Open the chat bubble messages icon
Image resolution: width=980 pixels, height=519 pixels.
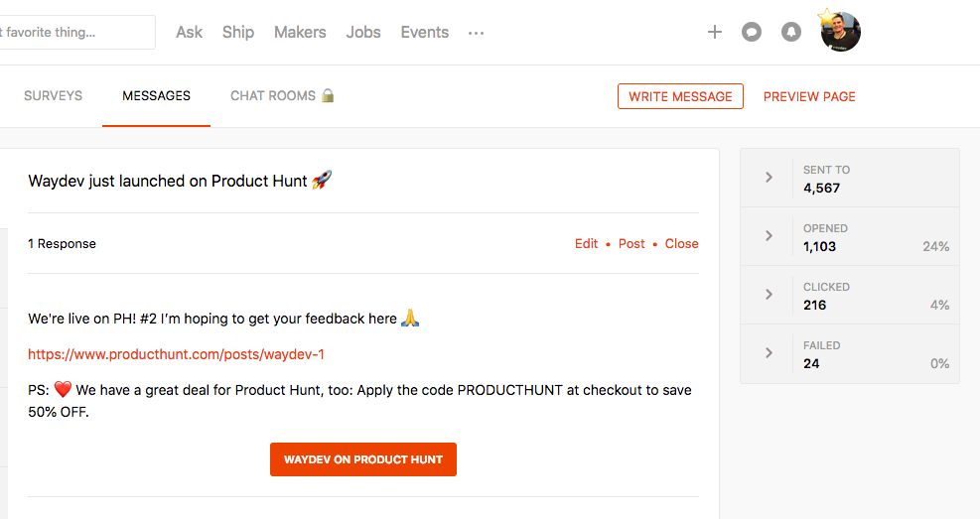[752, 33]
